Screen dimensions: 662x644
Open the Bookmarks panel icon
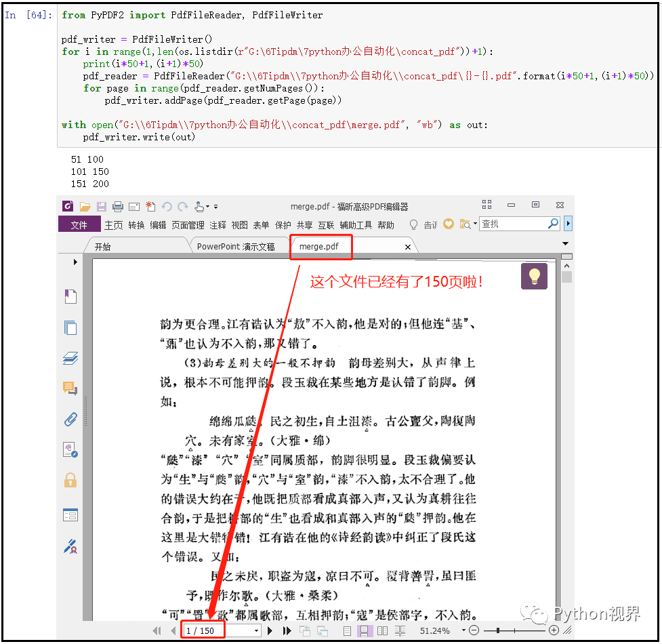click(70, 296)
